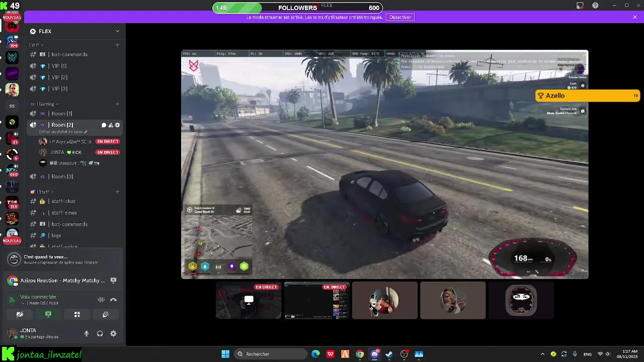This screenshot has width=644, height=362.
Task: Join the Room [1] voice channel
Action: click(x=75, y=114)
